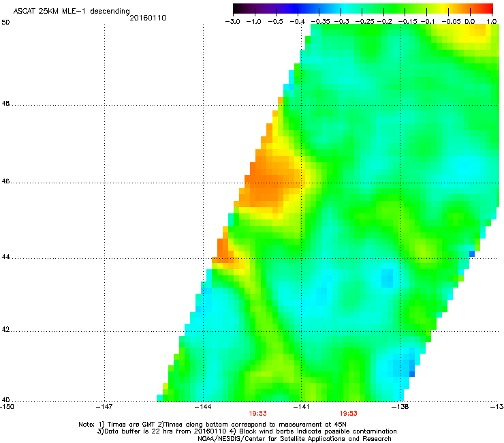Image resolution: width=504 pixels, height=443 pixels.
Task: Click latitude label 40
Action: pyautogui.click(x=5, y=399)
